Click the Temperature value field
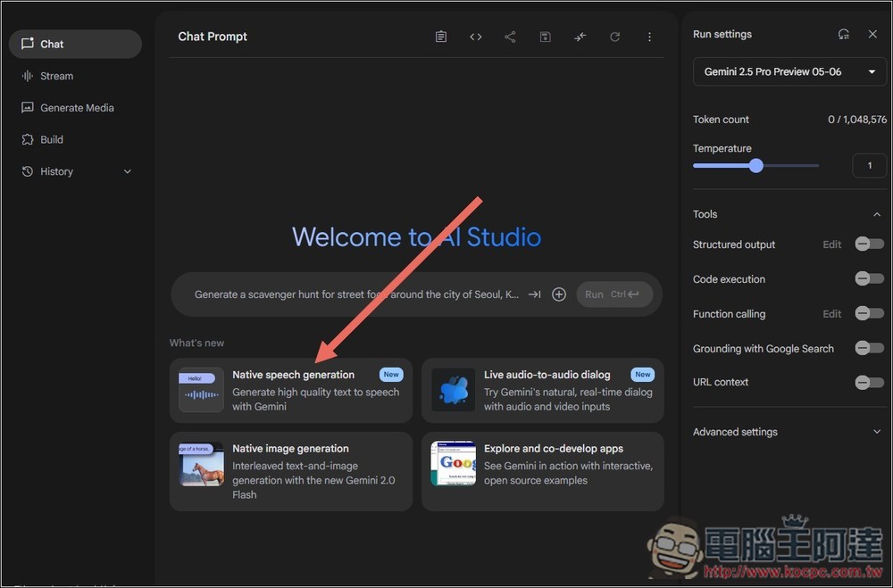The width and height of the screenshot is (893, 588). pyautogui.click(x=869, y=166)
